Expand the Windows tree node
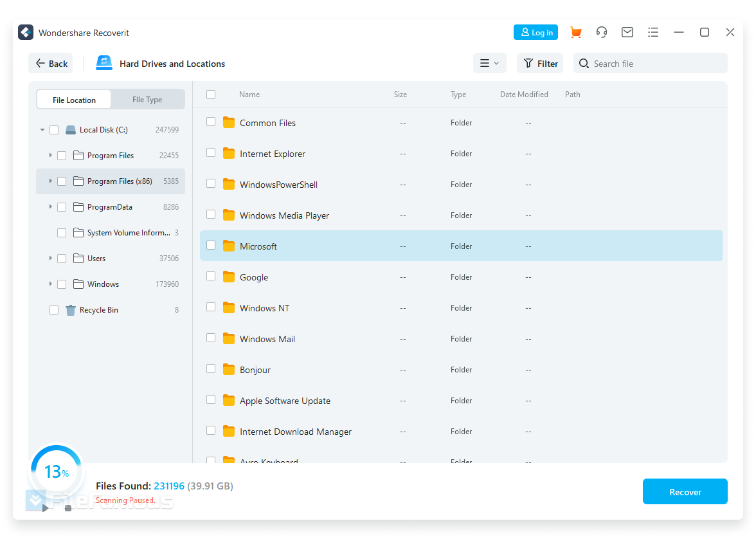This screenshot has width=756, height=539. (x=50, y=284)
